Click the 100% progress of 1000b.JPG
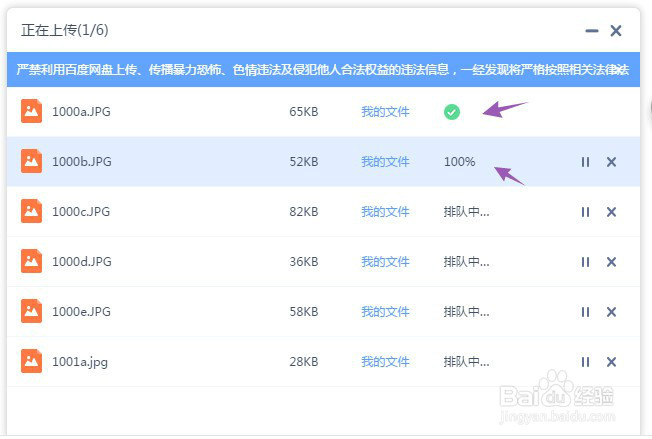The width and height of the screenshot is (652, 439). pyautogui.click(x=460, y=162)
